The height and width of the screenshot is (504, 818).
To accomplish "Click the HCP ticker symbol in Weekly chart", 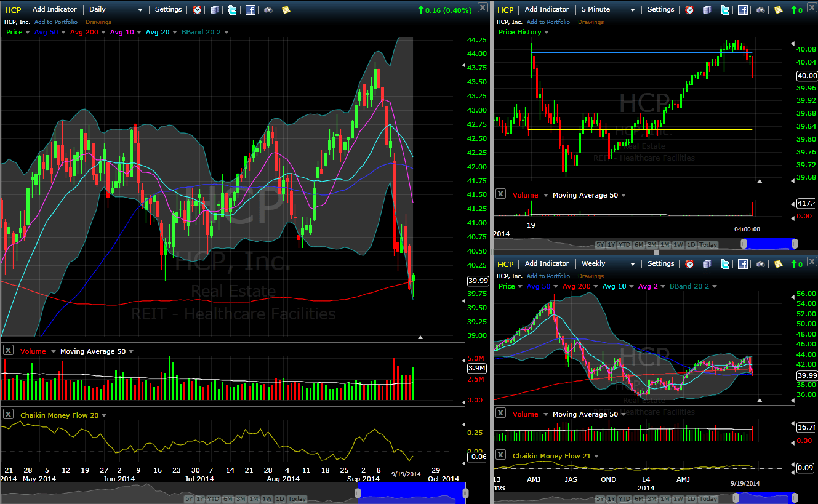I will 505,264.
